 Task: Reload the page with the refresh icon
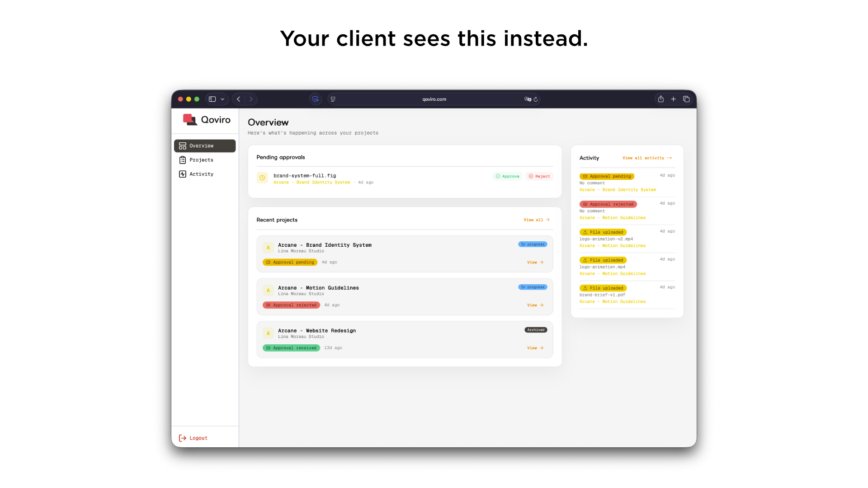[x=536, y=99]
